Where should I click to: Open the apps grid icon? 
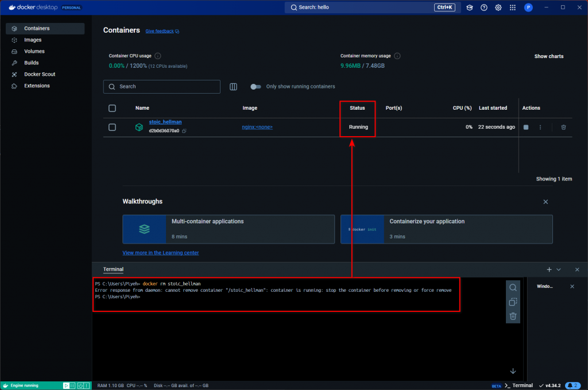pyautogui.click(x=513, y=7)
